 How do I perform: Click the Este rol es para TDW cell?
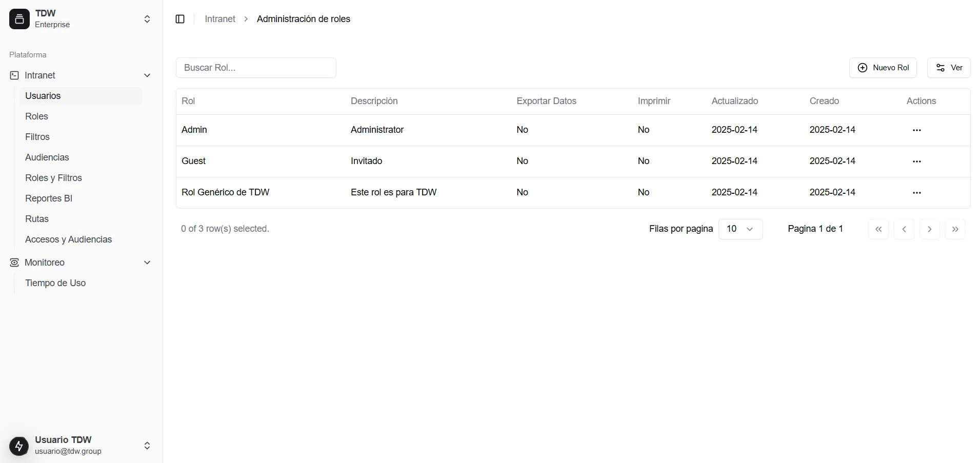coord(393,192)
